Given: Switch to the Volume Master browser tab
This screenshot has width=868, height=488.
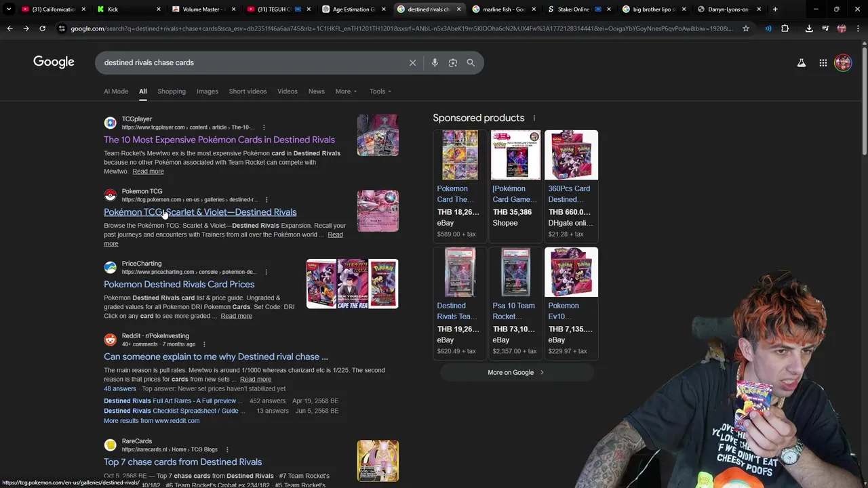Looking at the screenshot, I should pyautogui.click(x=203, y=9).
